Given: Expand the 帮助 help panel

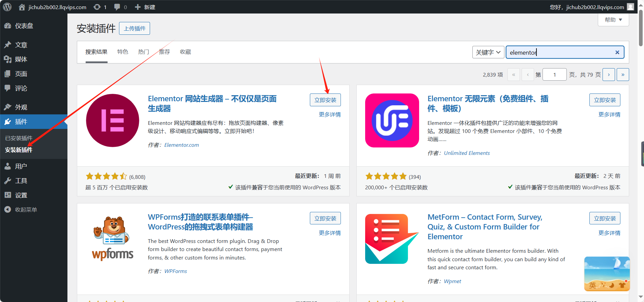Looking at the screenshot, I should pos(613,20).
